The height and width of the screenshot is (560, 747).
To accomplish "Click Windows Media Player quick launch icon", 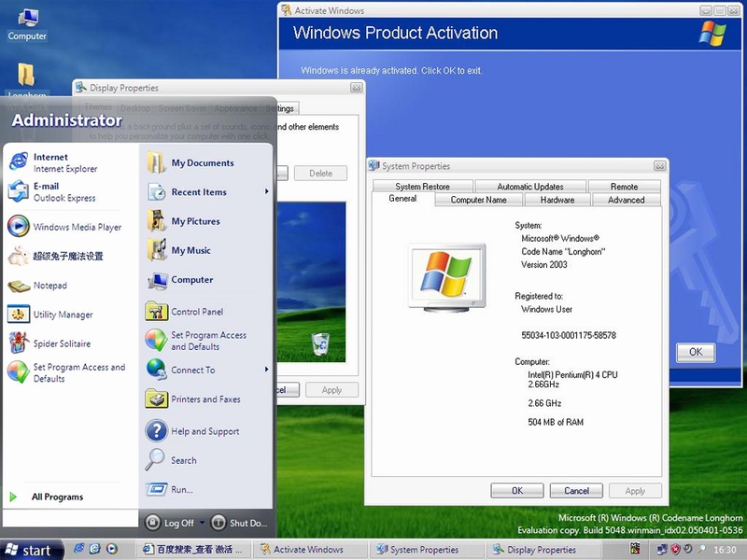I will 112,549.
